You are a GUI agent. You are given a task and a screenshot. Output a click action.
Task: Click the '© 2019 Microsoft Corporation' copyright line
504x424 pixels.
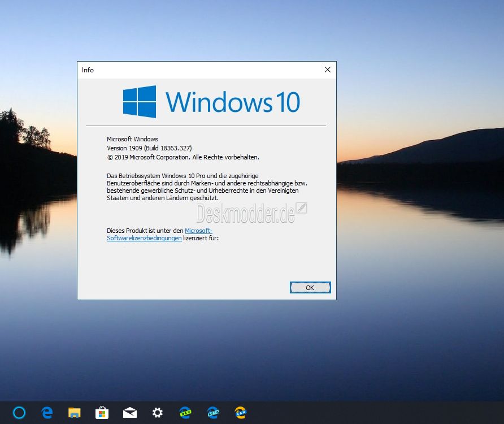[183, 157]
